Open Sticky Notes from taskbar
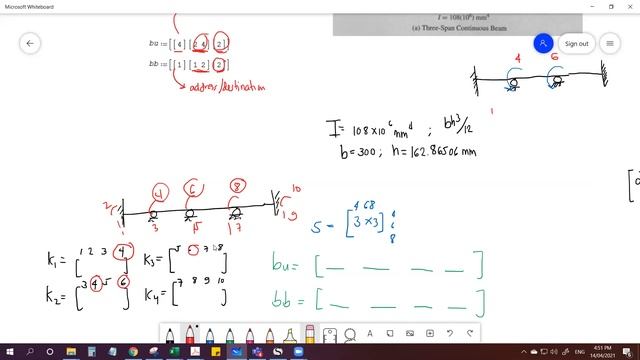Viewport: 640px width, 360px height. click(216, 351)
